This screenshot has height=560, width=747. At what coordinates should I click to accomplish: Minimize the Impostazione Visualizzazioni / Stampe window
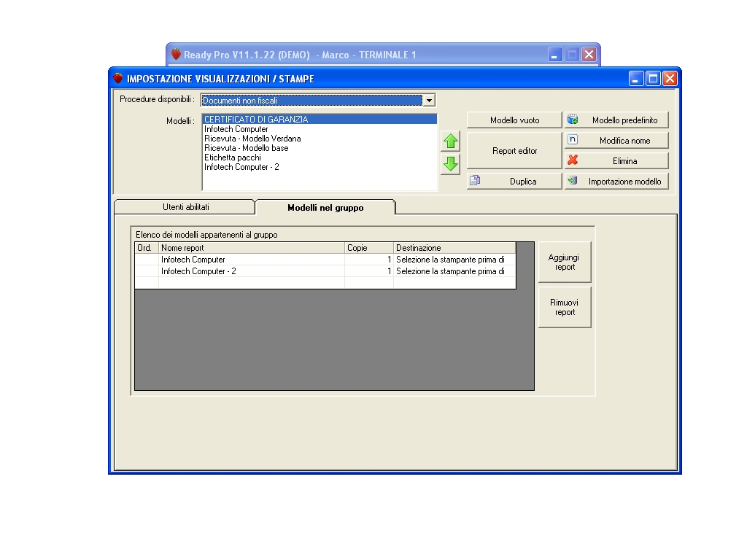(636, 79)
